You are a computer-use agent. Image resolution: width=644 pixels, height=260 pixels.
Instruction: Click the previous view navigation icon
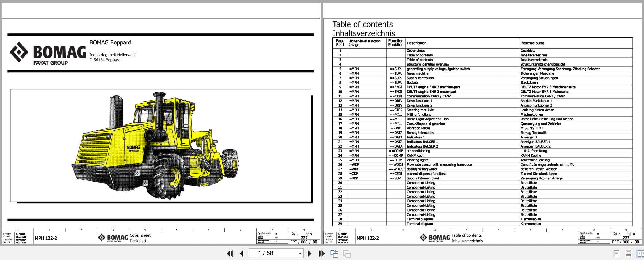pos(334,254)
